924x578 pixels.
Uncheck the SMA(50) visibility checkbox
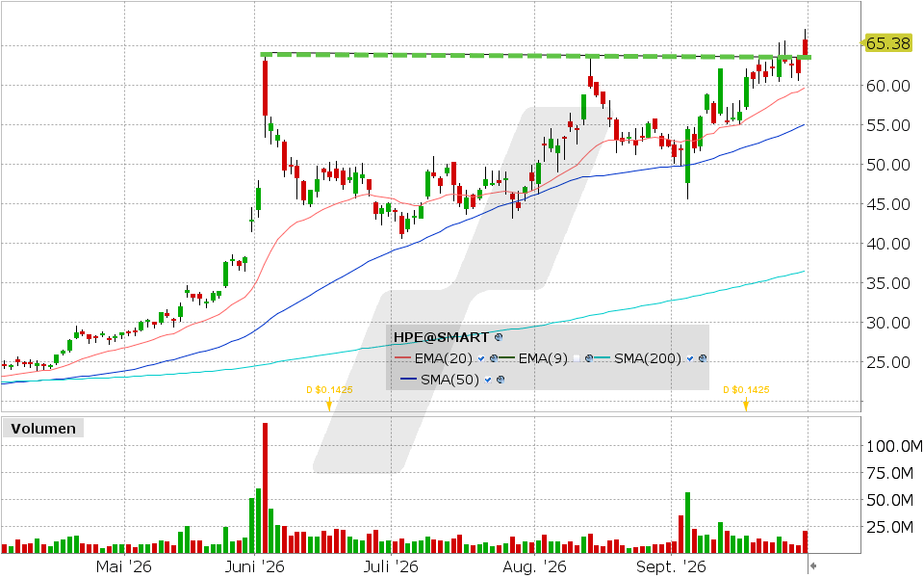(x=488, y=380)
